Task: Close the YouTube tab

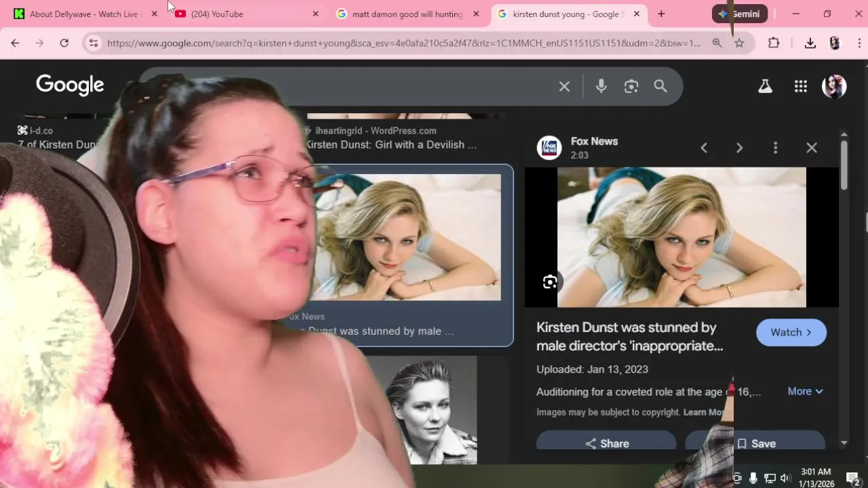Action: pyautogui.click(x=315, y=14)
